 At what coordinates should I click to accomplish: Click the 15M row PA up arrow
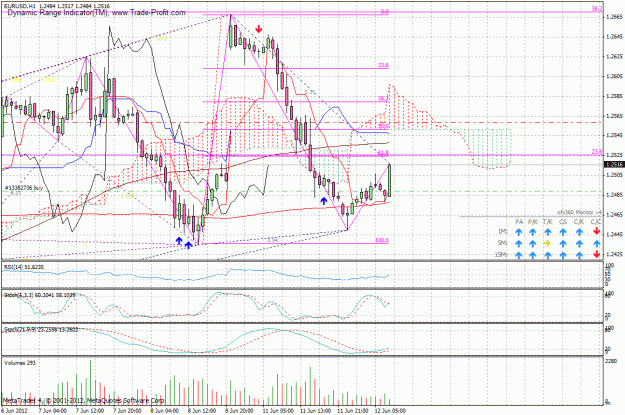coord(519,255)
